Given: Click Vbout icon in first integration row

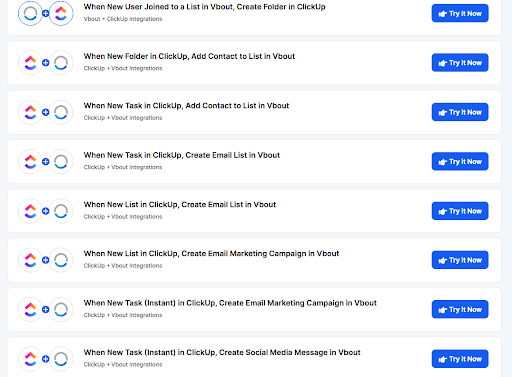Looking at the screenshot, I should click(x=30, y=13).
